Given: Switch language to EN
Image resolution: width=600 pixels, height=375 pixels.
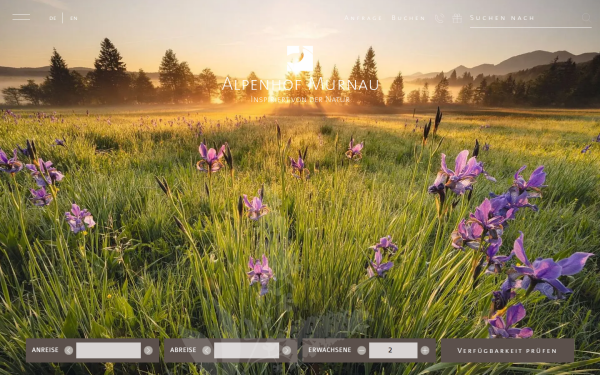Looking at the screenshot, I should point(74,18).
